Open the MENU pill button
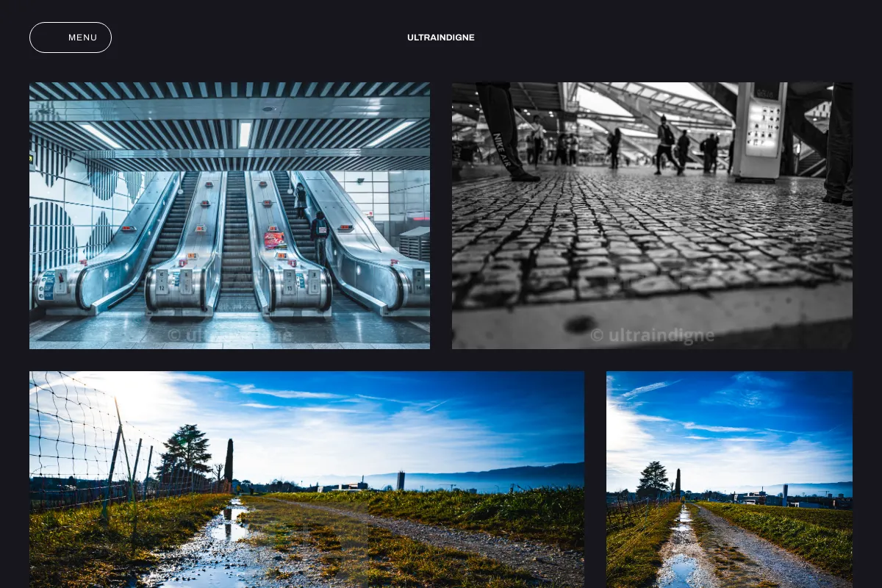882x588 pixels. pyautogui.click(x=71, y=37)
